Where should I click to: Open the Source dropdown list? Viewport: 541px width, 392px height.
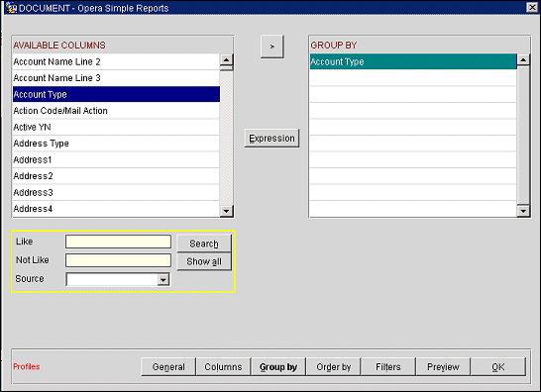(163, 279)
